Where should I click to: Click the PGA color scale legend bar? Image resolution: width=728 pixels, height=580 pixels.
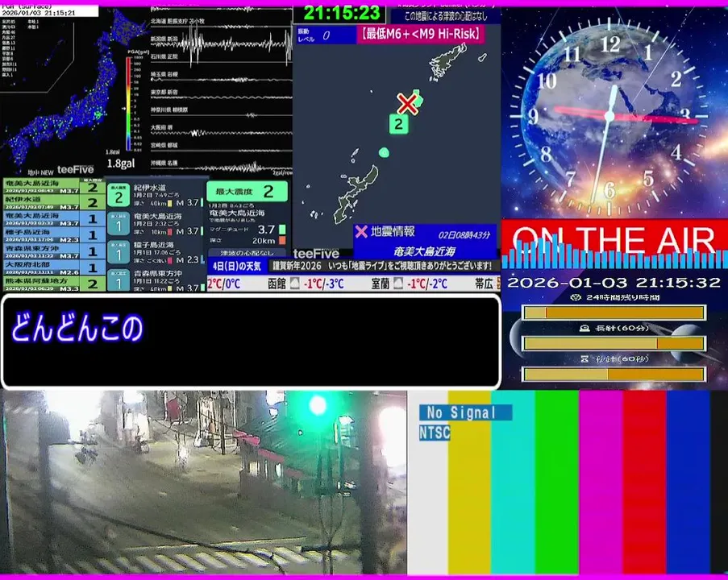tap(128, 104)
